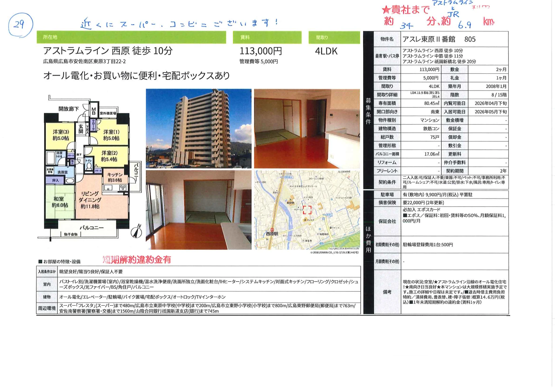Click the 物件種別 value マンション
The image size is (555, 392).
click(430, 120)
